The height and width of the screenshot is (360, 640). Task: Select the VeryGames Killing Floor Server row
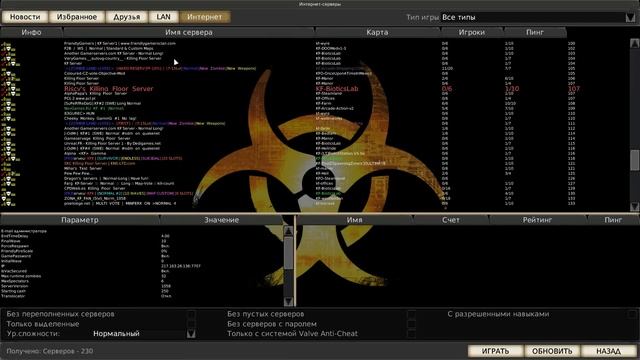(314, 58)
